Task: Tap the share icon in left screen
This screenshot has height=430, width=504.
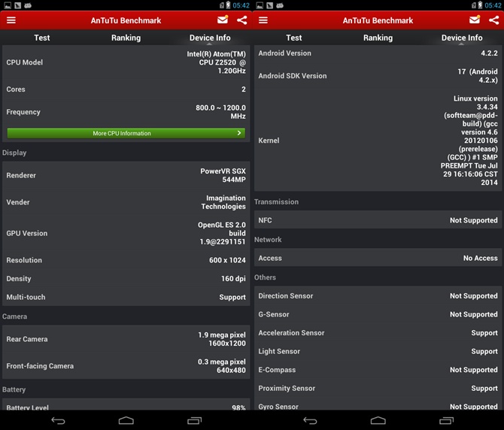Action: [242, 20]
